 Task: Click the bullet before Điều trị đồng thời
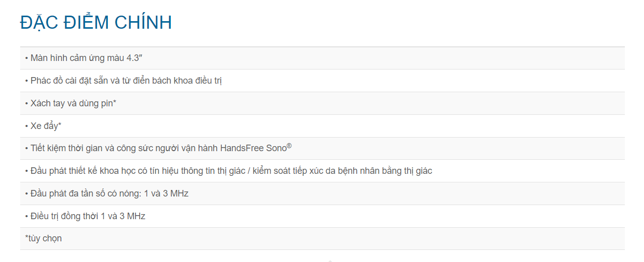27,216
